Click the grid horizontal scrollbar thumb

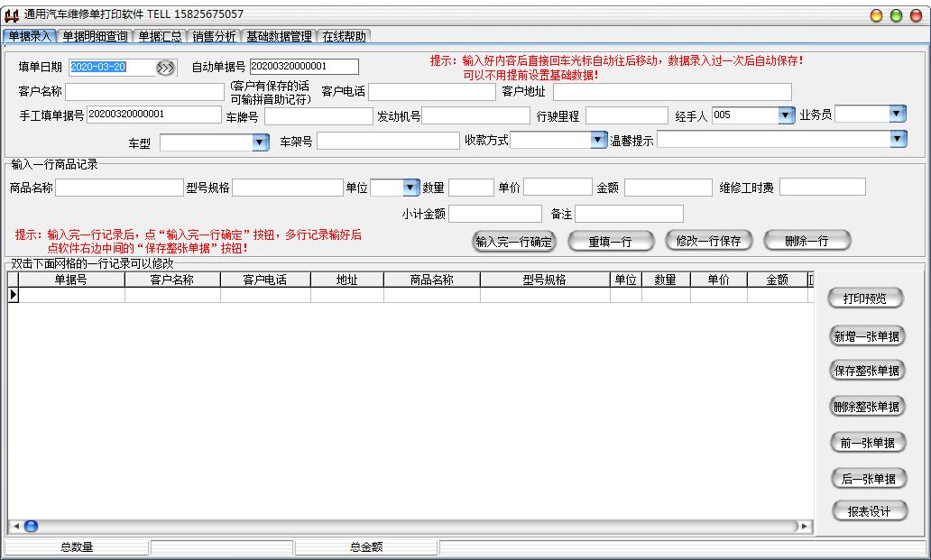pyautogui.click(x=32, y=527)
